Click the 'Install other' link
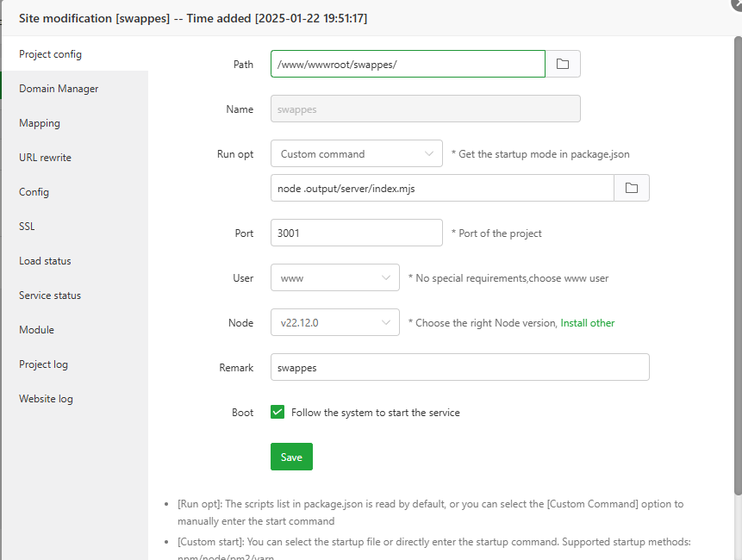 pos(588,323)
